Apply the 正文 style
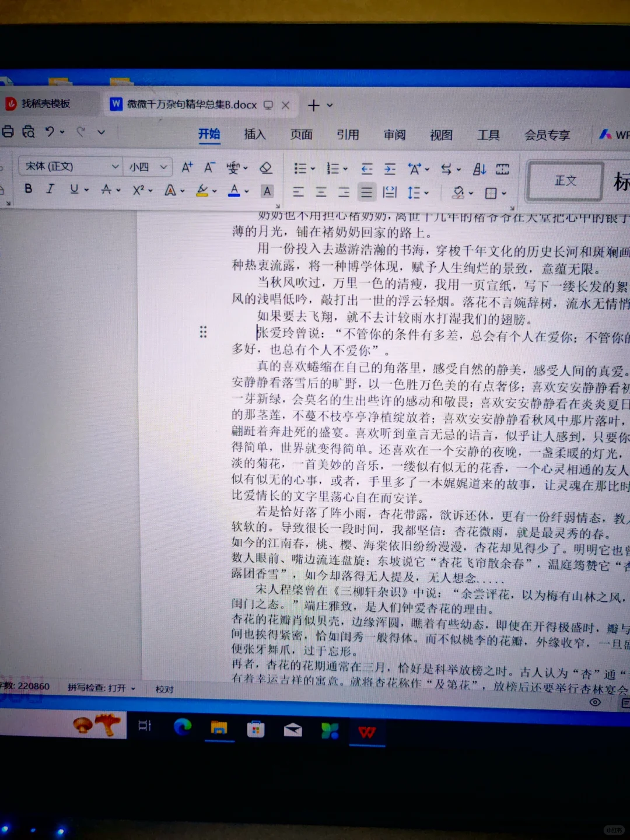The image size is (630, 840). 565,181
